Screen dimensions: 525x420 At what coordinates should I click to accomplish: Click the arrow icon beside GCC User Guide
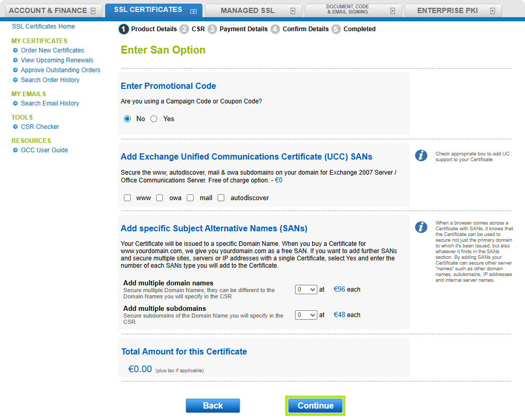point(16,150)
